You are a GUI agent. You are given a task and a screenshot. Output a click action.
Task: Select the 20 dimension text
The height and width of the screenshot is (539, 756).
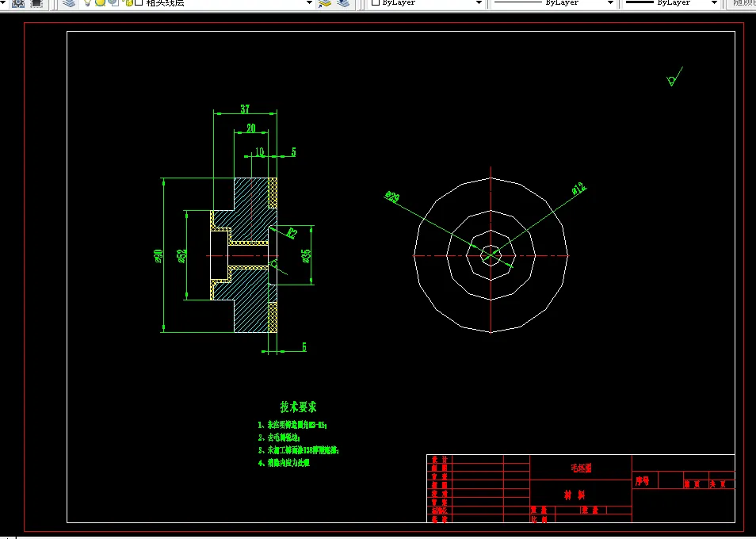click(250, 128)
